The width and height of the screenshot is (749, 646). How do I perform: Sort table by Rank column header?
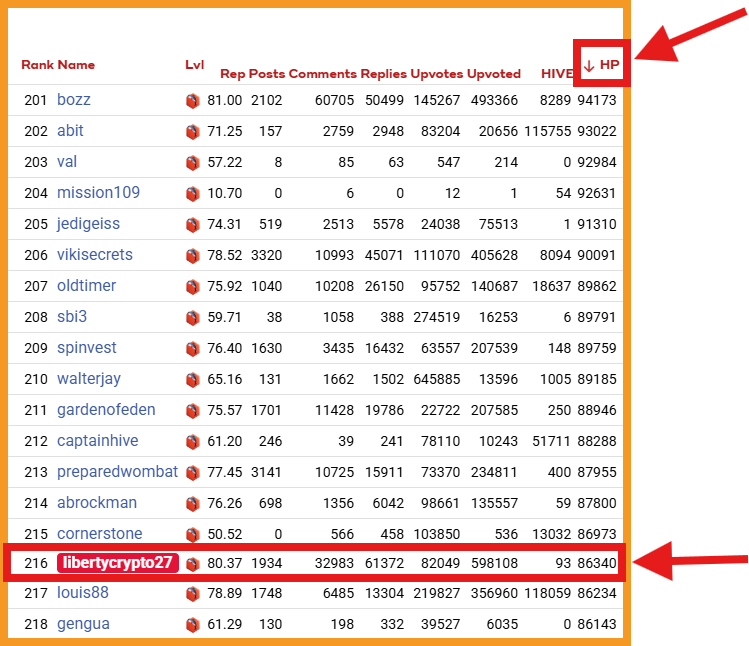[37, 65]
